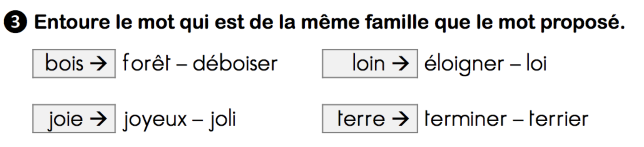Select the boxed word "joie"
This screenshot has height=147, width=644.
66,119
